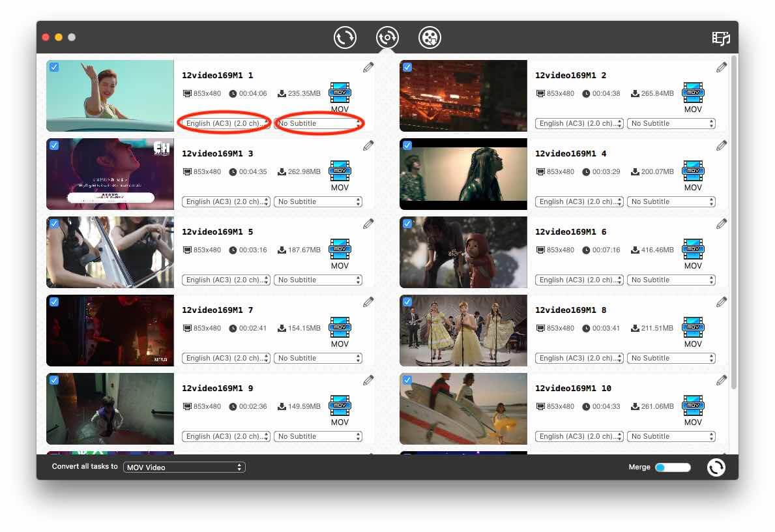The width and height of the screenshot is (775, 532).
Task: Click the movie reel download icon in toolbar
Action: pyautogui.click(x=430, y=37)
